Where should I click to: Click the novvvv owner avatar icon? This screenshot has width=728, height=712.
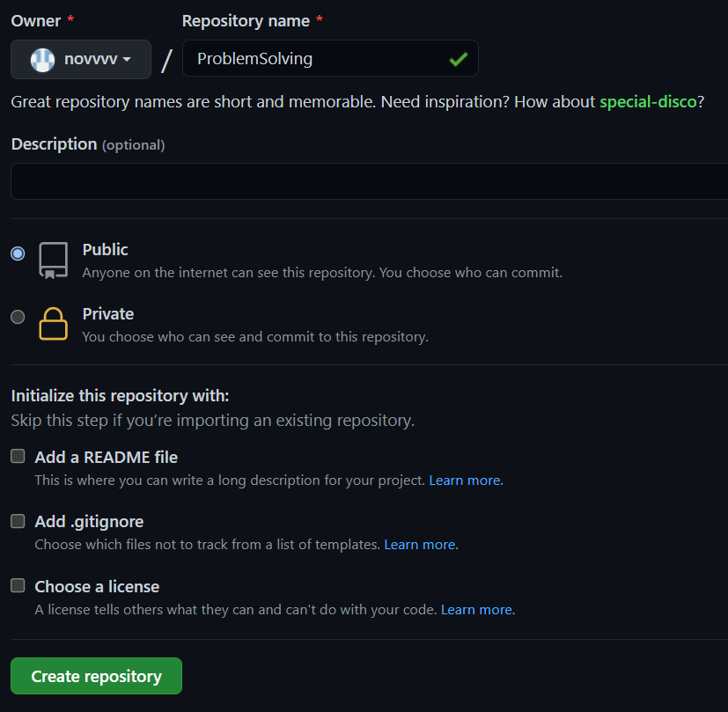[x=43, y=60]
